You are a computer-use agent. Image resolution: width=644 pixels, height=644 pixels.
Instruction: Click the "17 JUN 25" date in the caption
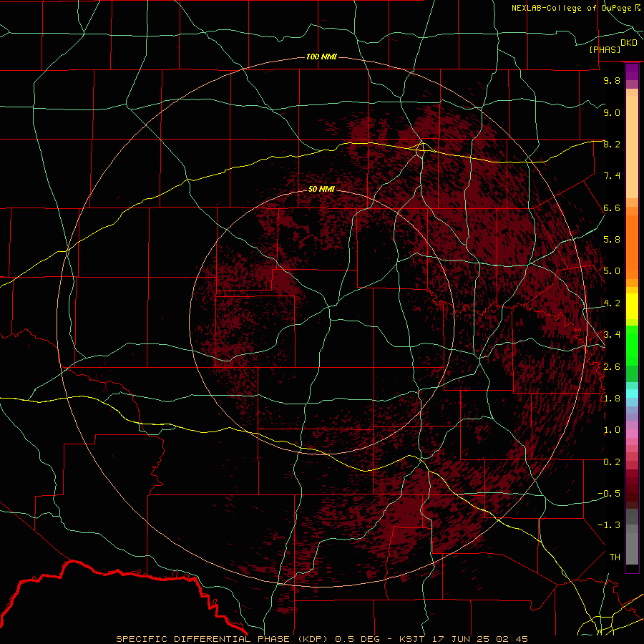tap(460, 639)
